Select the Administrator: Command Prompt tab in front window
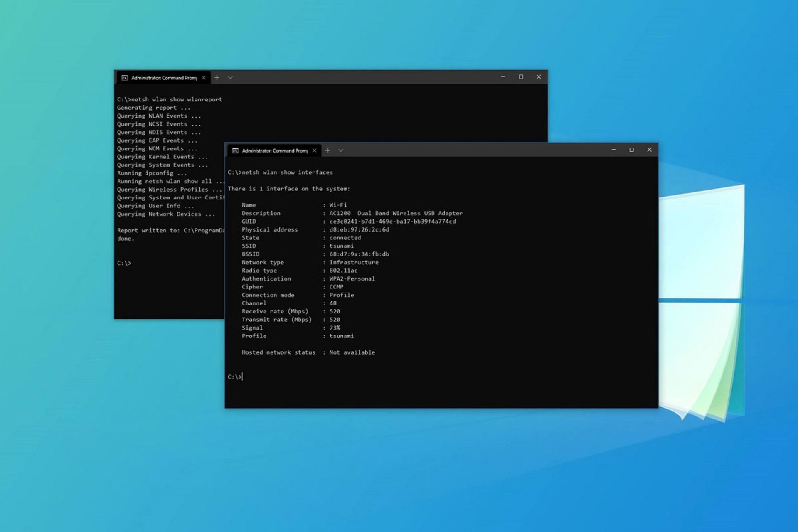 (274, 150)
